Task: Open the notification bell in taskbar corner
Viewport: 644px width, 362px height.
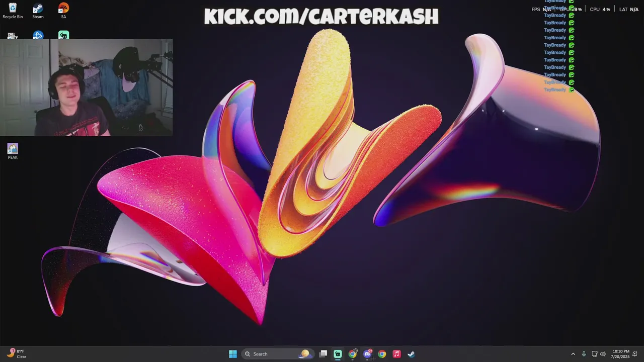Action: pyautogui.click(x=635, y=354)
